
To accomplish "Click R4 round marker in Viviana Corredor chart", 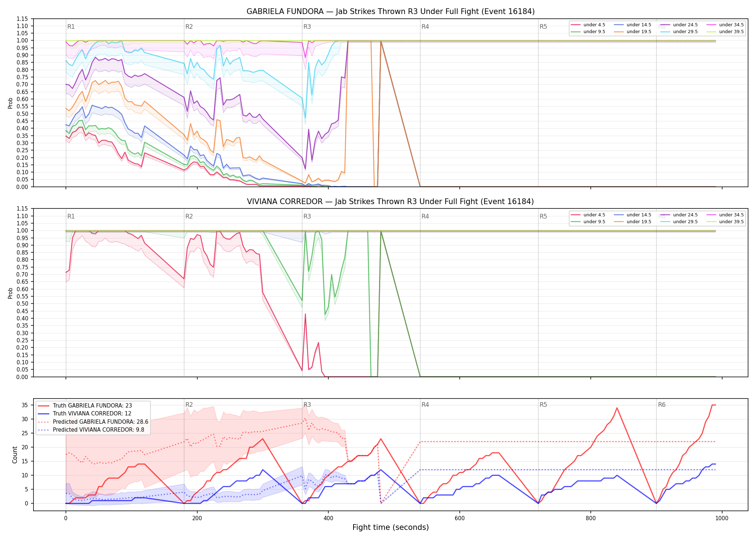I will (425, 216).
